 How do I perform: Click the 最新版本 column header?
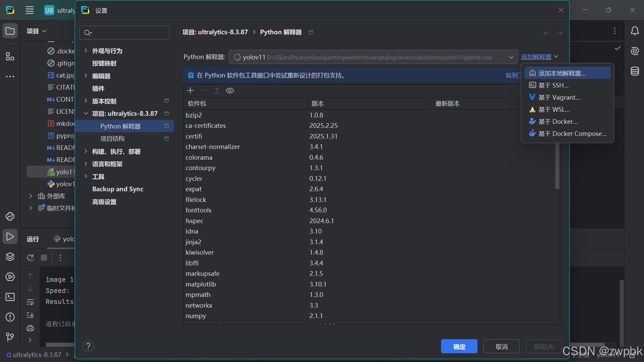[447, 104]
